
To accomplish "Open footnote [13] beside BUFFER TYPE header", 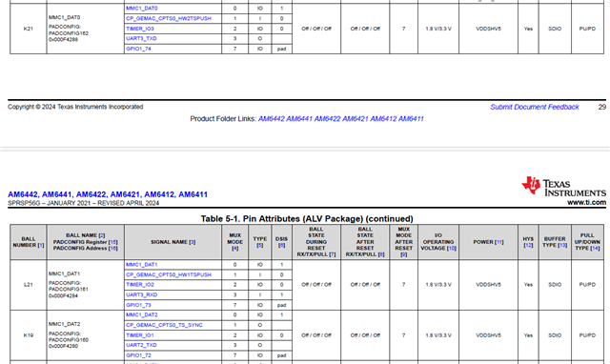I will click(562, 245).
